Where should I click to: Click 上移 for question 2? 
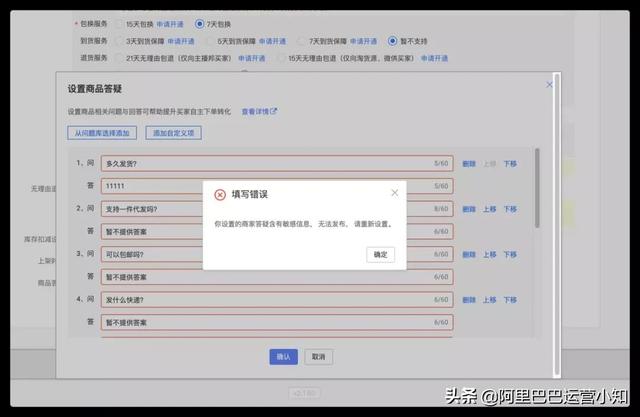tap(489, 209)
